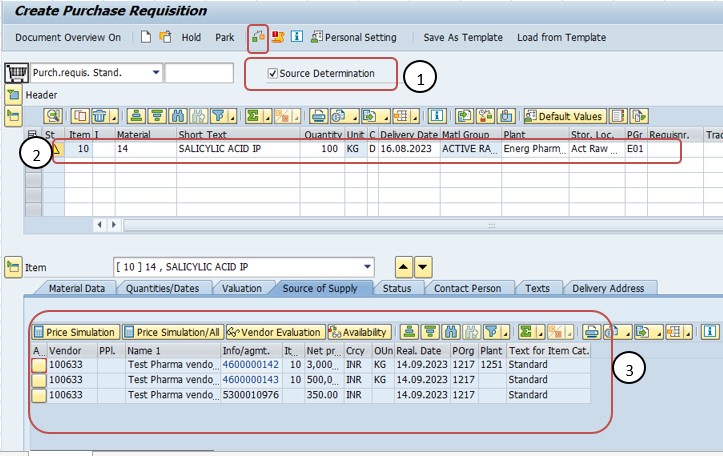The width and height of the screenshot is (723, 456).
Task: Click the Vendor Evaluation button
Action: click(x=275, y=332)
